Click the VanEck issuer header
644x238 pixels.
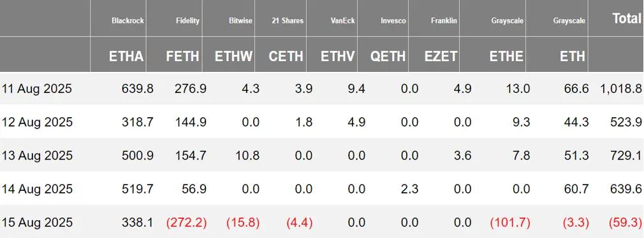coord(343,20)
